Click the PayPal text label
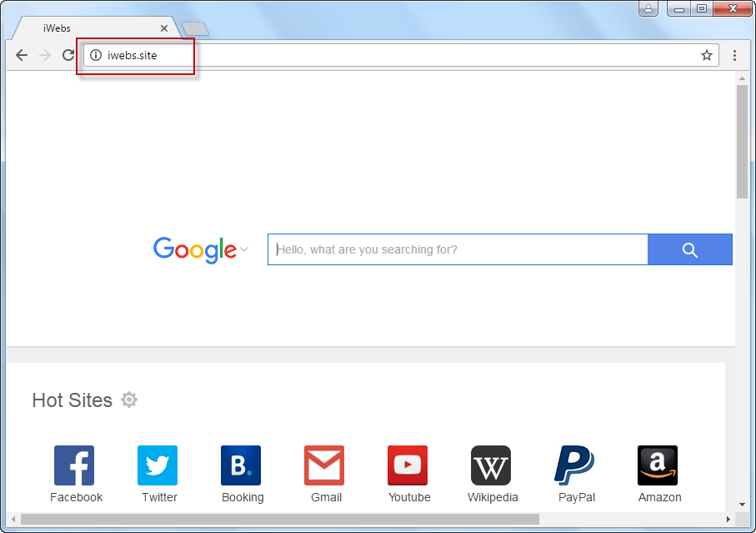 pyautogui.click(x=577, y=497)
